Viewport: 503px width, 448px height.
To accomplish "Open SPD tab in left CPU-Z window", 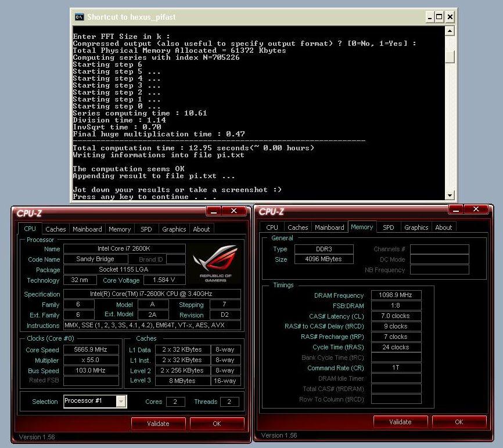I will [x=146, y=229].
